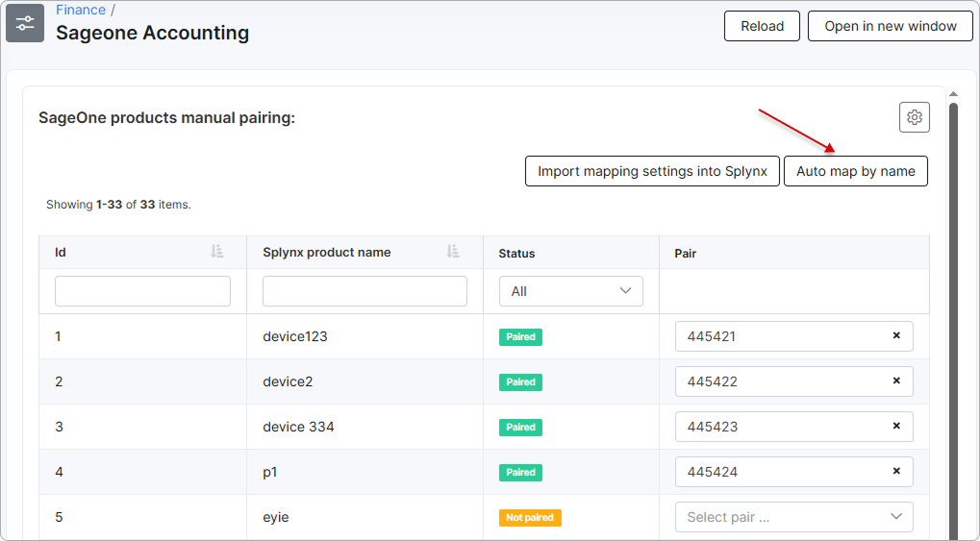Click the scrollbar up arrow
This screenshot has width=980, height=541.
tap(953, 94)
